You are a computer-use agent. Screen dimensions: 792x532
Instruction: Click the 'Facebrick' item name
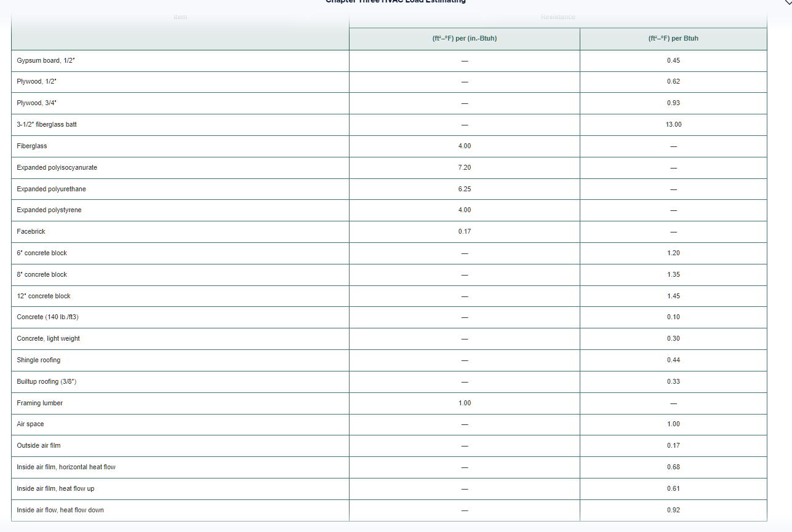pyautogui.click(x=31, y=232)
